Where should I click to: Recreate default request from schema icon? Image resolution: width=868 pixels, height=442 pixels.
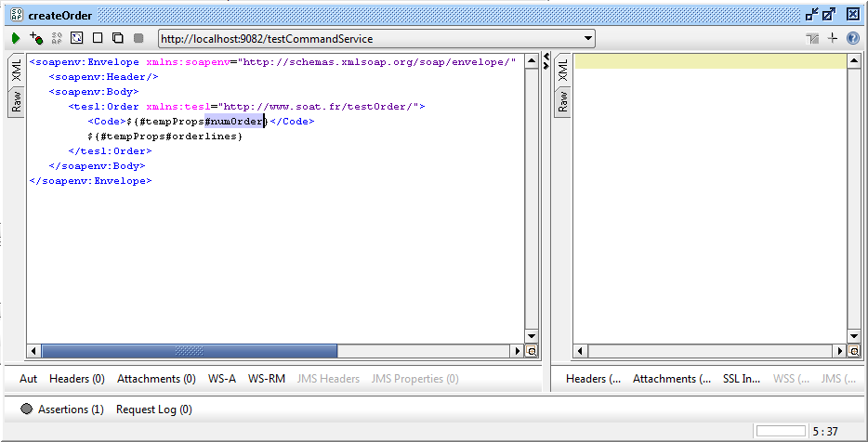click(x=77, y=38)
